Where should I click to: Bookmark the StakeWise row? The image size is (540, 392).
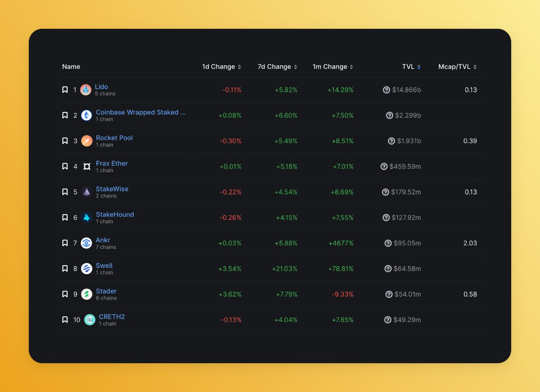coord(65,192)
